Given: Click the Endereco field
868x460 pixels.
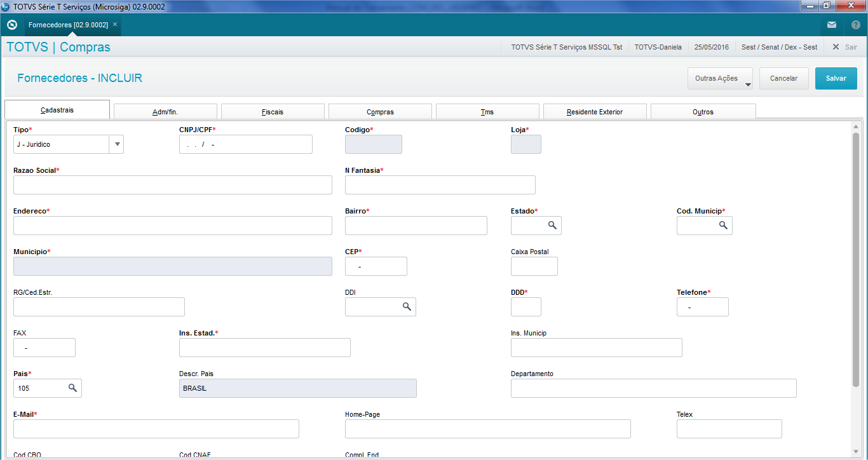Looking at the screenshot, I should (x=173, y=226).
